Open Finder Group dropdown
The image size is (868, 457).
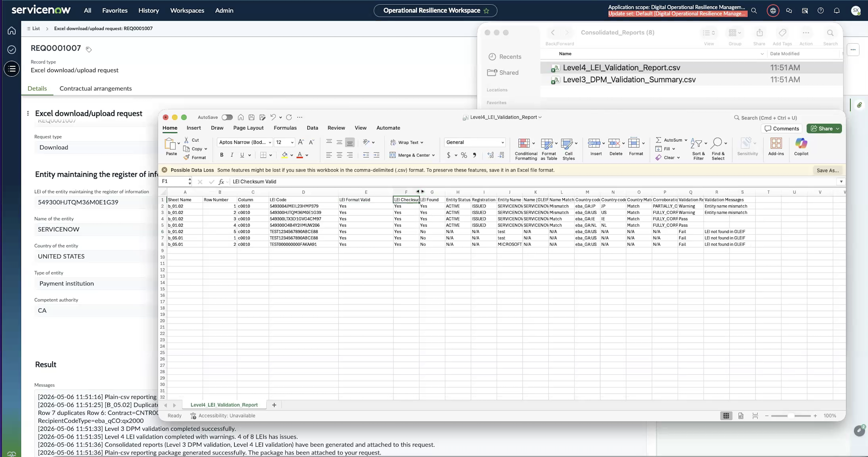click(x=735, y=33)
